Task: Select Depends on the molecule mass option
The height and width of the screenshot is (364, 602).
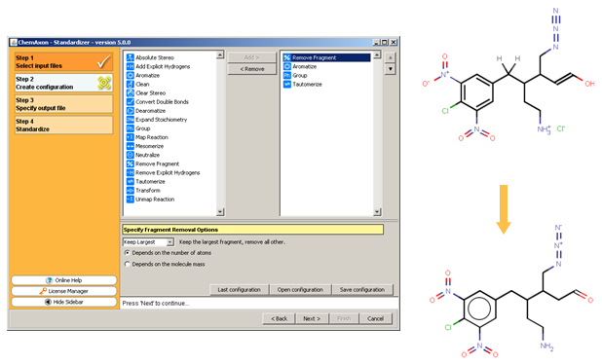Action: 127,265
